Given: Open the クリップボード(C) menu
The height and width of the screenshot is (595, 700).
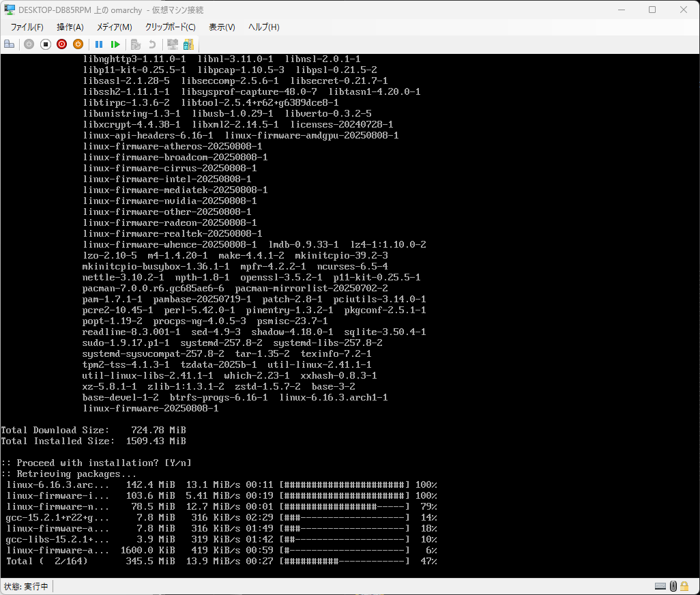Looking at the screenshot, I should [x=170, y=27].
